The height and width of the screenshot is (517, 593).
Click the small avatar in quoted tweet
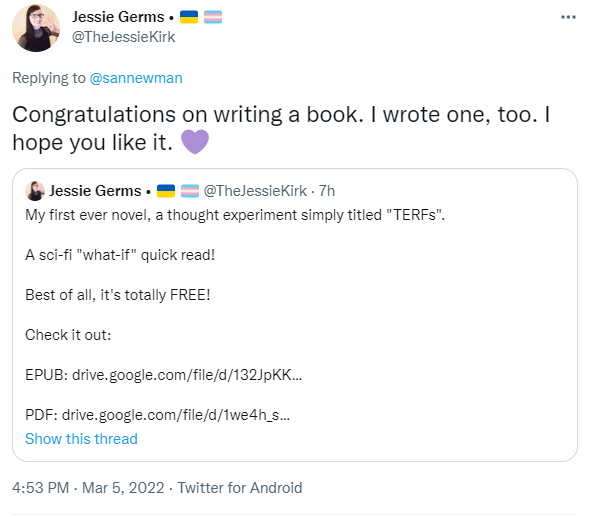[35, 191]
